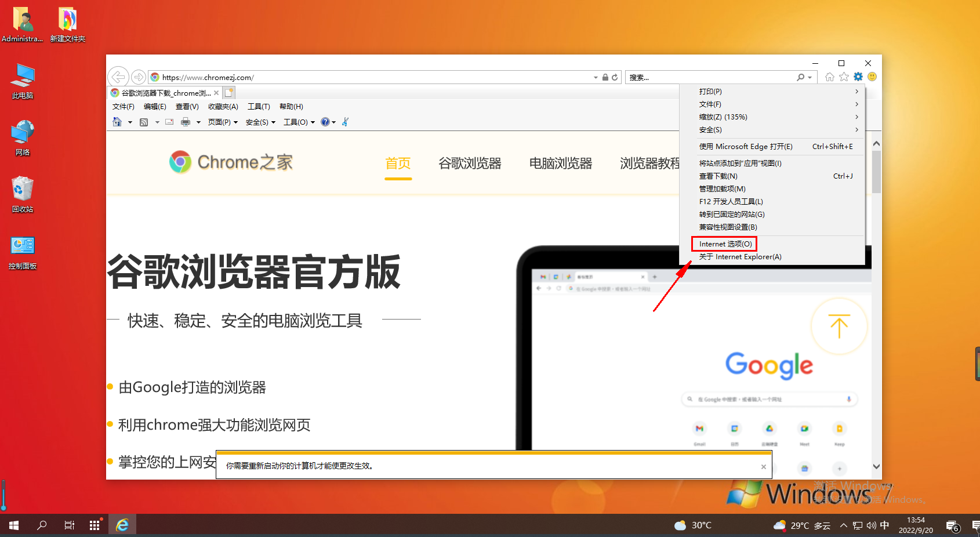Click the smiley feedback icon

point(872,77)
